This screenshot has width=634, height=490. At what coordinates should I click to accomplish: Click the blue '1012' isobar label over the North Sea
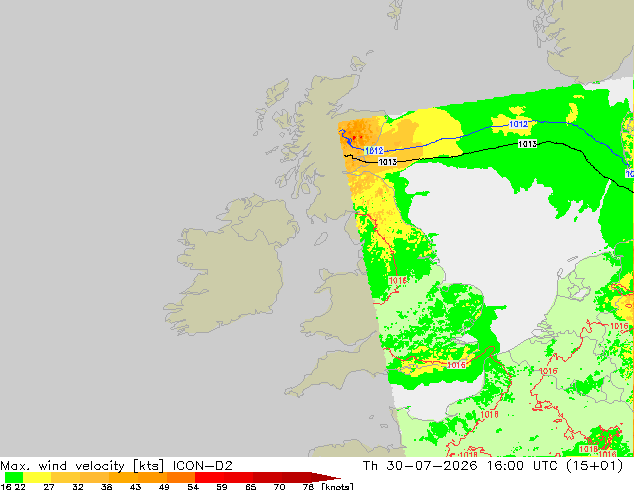(x=518, y=124)
